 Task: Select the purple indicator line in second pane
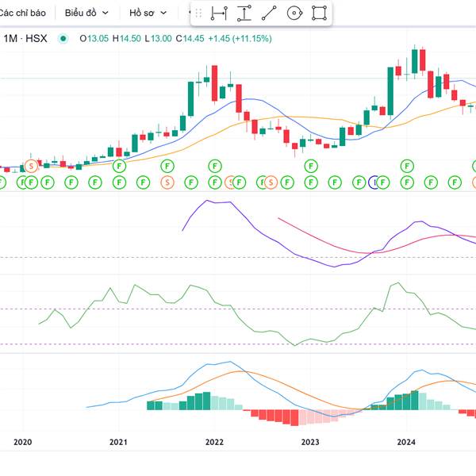click(255, 228)
